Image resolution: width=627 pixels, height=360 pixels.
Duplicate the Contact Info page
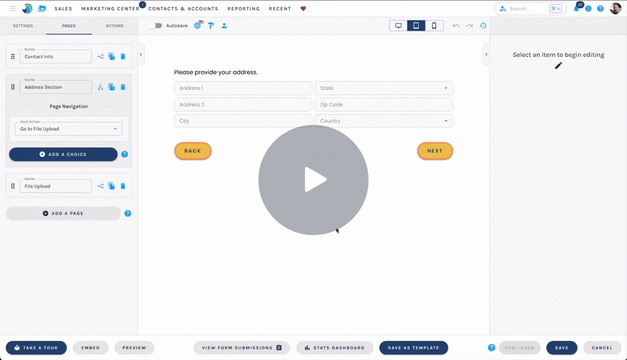[x=112, y=56]
